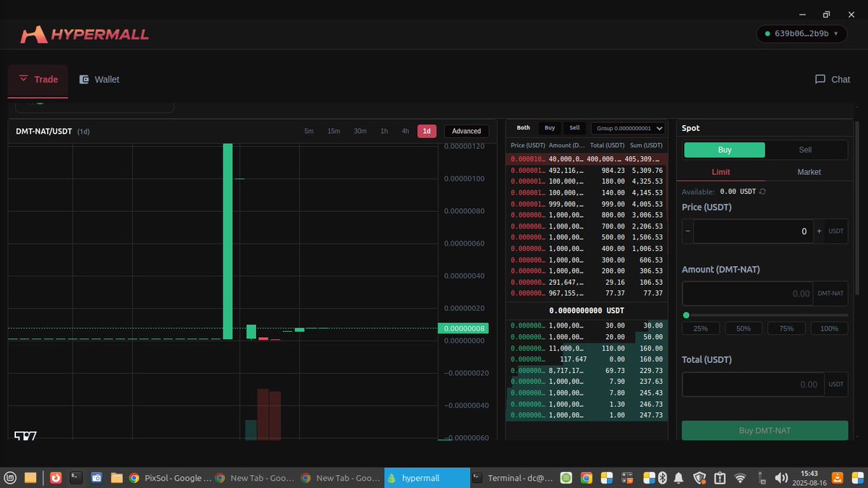Select the Sell side toggle
The height and width of the screenshot is (488, 868).
tap(805, 150)
